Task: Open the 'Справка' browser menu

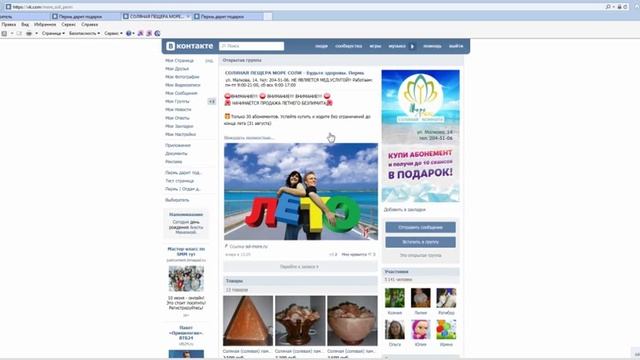Action: pos(89,24)
